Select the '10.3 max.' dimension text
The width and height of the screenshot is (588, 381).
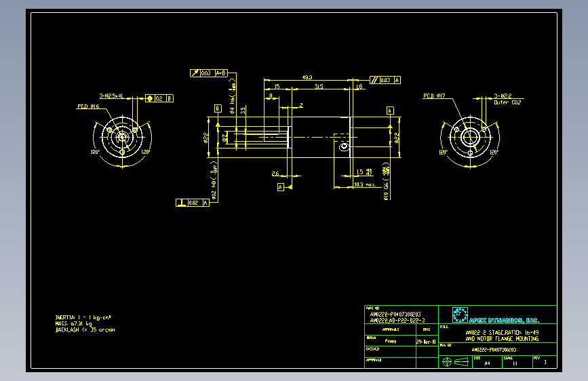pos(365,184)
